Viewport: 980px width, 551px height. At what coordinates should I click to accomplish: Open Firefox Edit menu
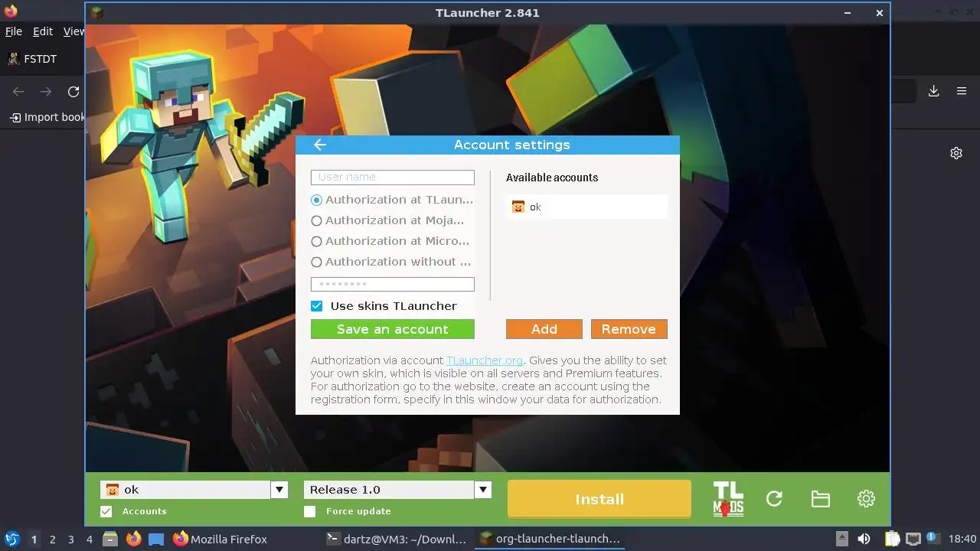(x=43, y=31)
